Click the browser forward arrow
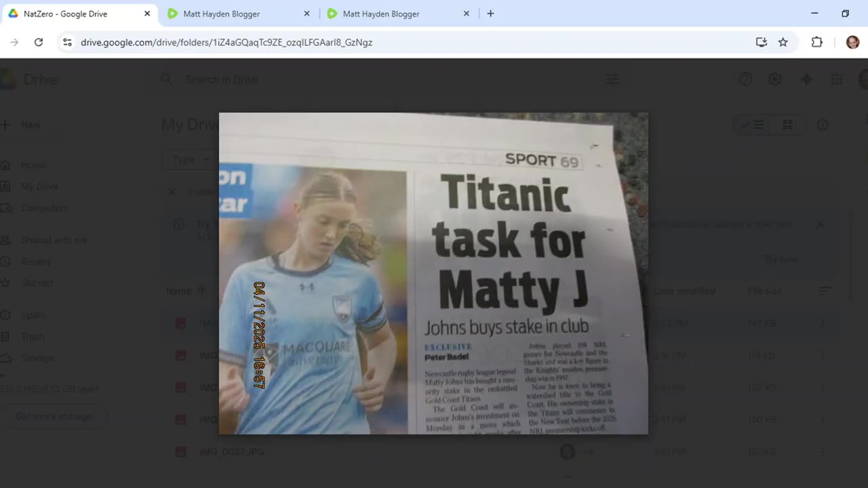 14,42
